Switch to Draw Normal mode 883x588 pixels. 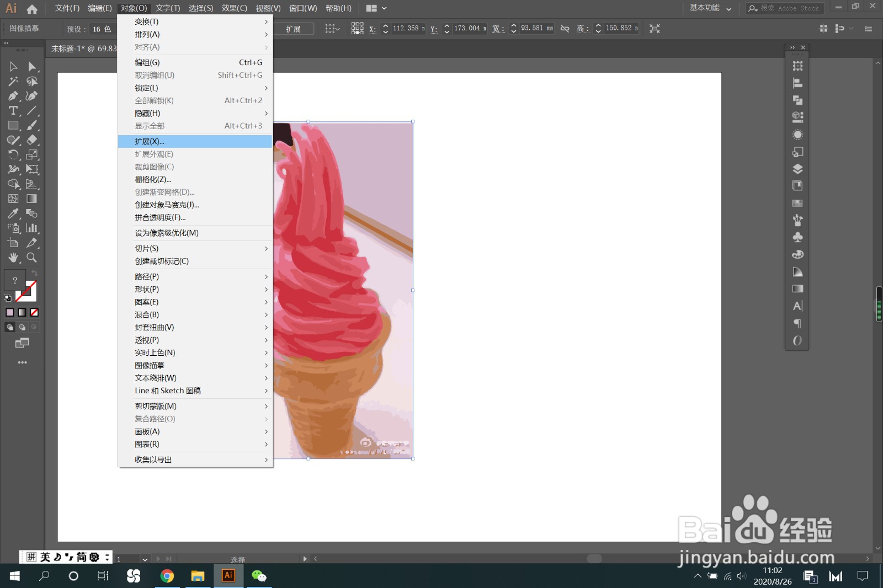tap(10, 327)
